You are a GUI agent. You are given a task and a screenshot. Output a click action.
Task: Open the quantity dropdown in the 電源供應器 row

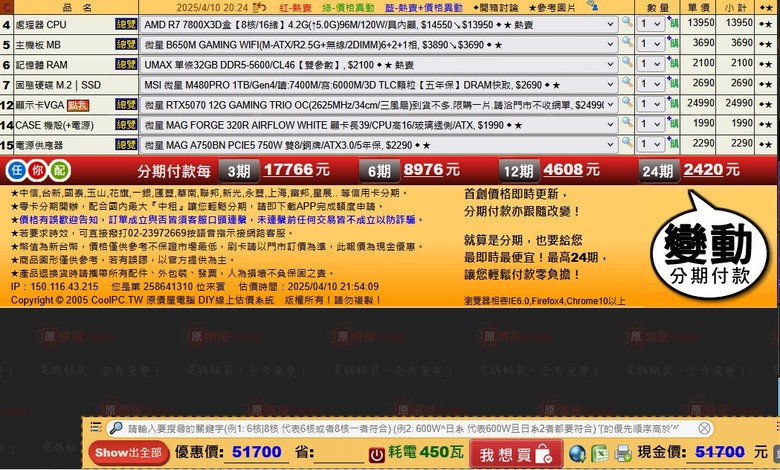651,145
